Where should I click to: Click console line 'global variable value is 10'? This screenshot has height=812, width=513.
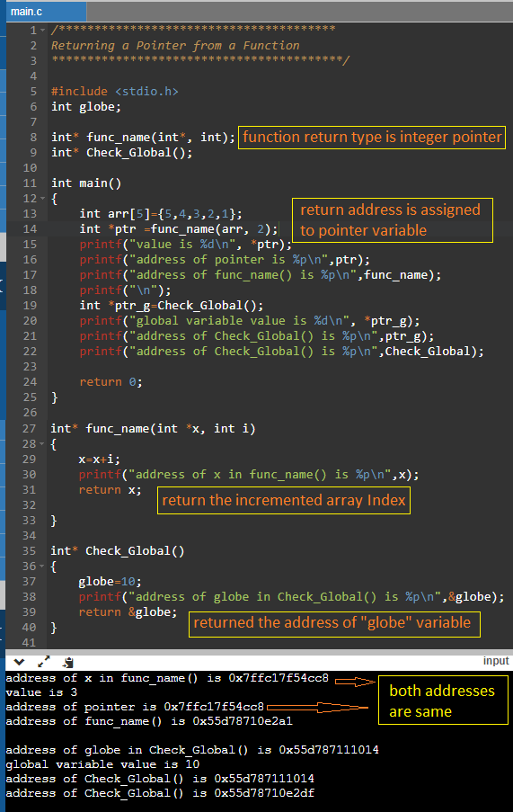click(x=102, y=764)
